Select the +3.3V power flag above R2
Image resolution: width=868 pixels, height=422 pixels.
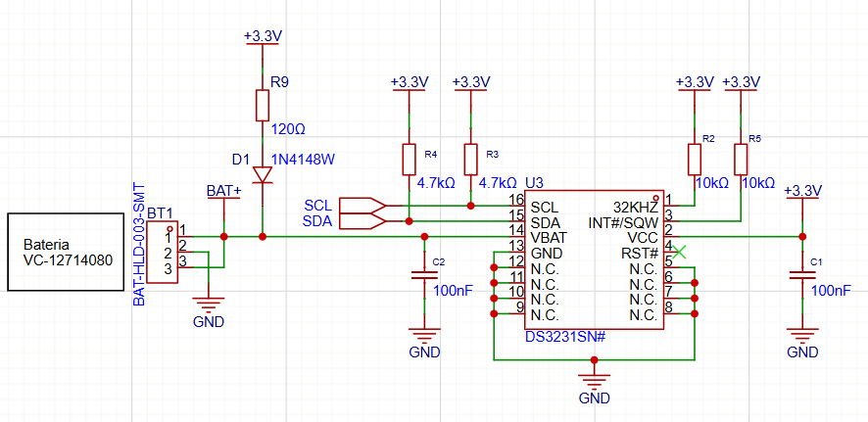[695, 84]
